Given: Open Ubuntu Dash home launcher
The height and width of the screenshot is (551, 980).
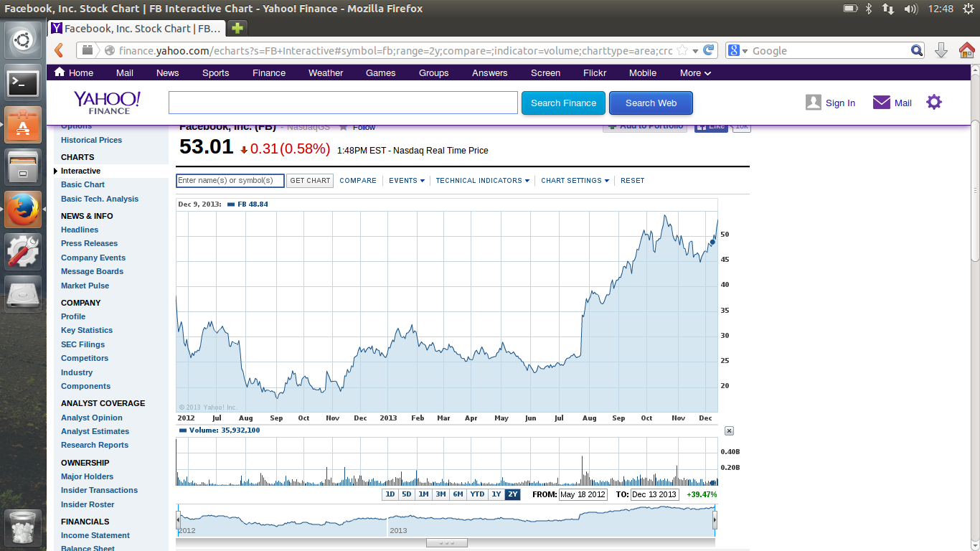Looking at the screenshot, I should [23, 40].
